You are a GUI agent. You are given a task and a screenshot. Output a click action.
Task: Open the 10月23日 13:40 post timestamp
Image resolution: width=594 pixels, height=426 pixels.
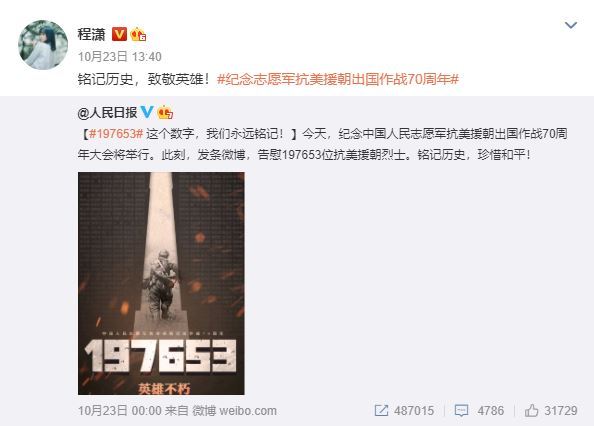point(120,57)
